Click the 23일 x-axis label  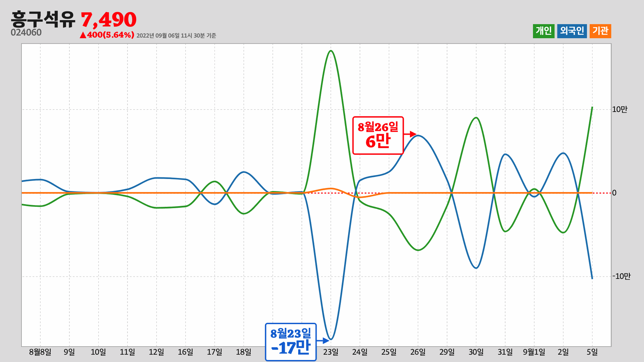[331, 352]
